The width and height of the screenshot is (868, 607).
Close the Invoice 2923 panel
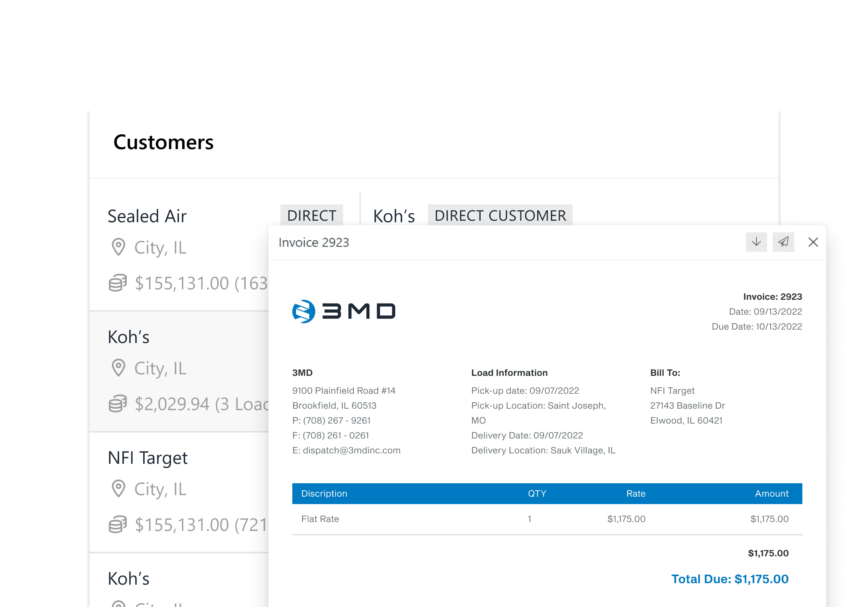[813, 242]
